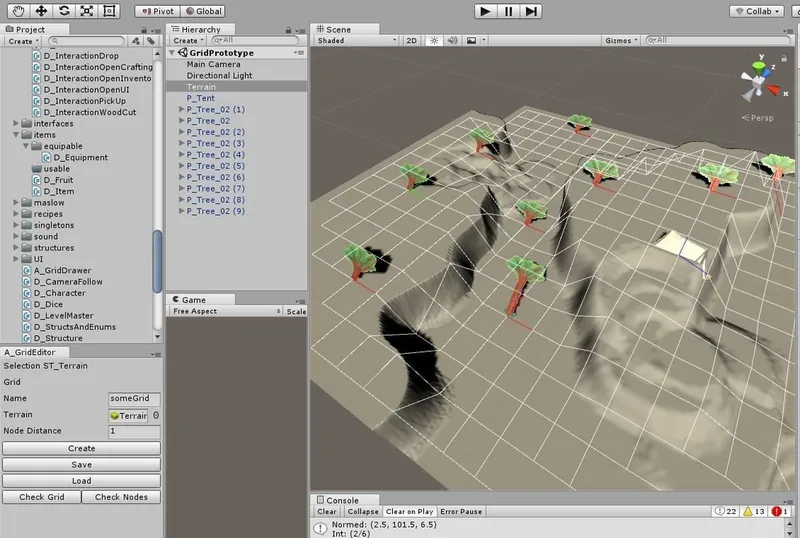
Task: Start Play mode
Action: click(x=485, y=11)
